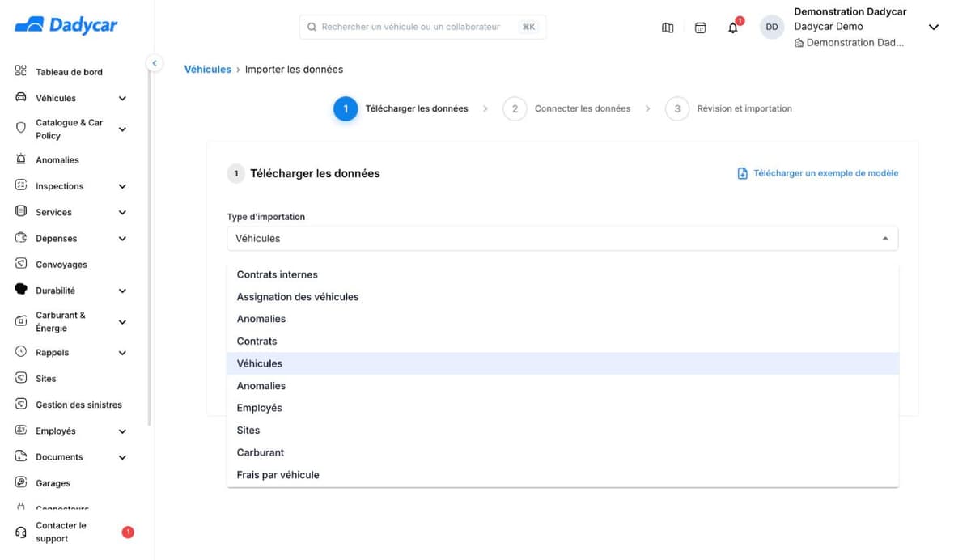Image resolution: width=971 pixels, height=560 pixels.
Task: Open the account dropdown chevron
Action: pos(933,28)
